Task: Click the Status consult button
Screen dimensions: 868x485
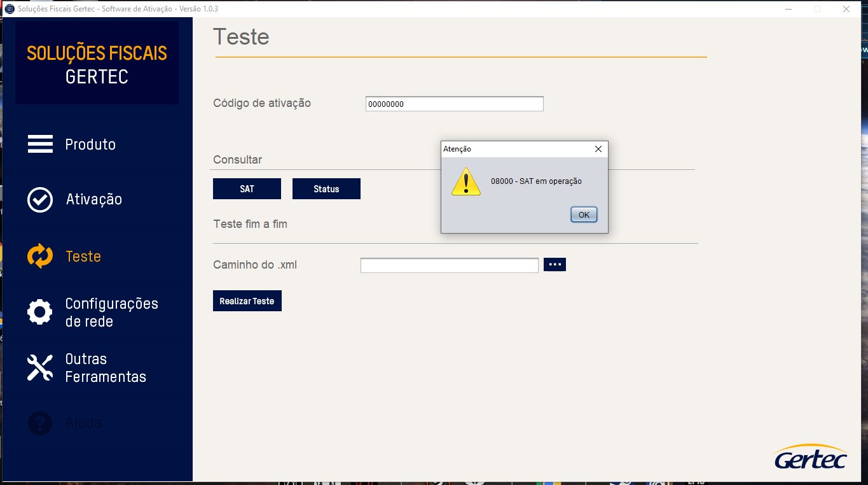Action: pyautogui.click(x=326, y=188)
